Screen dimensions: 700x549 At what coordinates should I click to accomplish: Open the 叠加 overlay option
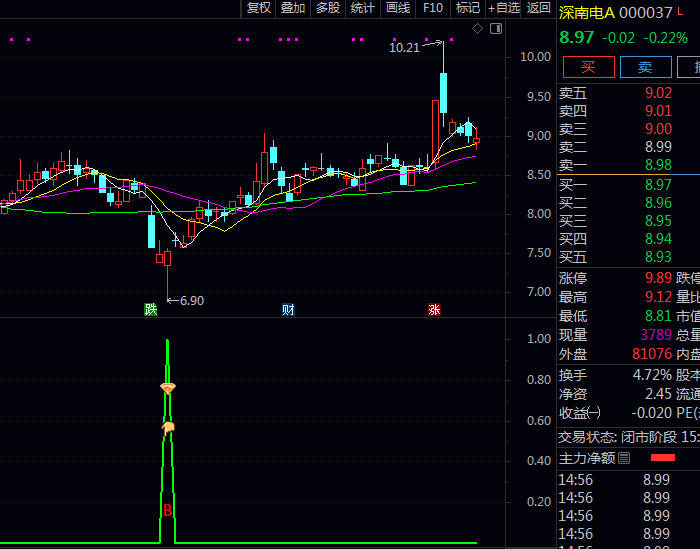tap(293, 8)
